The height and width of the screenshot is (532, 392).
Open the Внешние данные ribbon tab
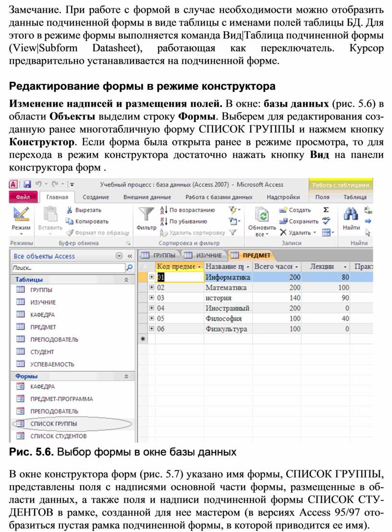tap(147, 197)
